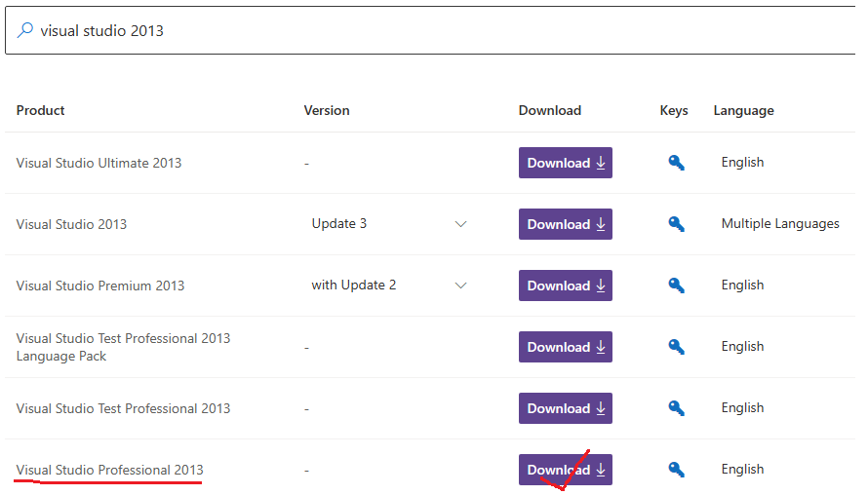The width and height of the screenshot is (868, 495).
Task: Open key for Visual Studio Premium 2013
Action: (x=676, y=286)
